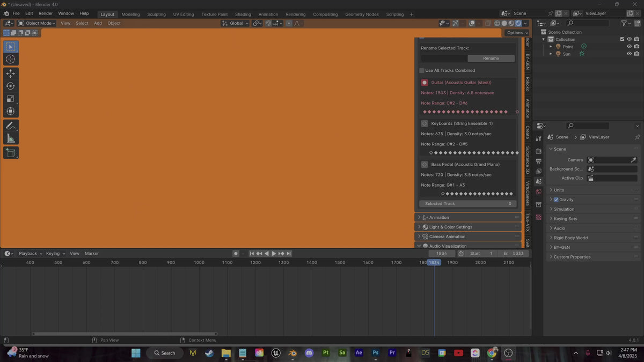Select the Move tool

[x=10, y=73]
